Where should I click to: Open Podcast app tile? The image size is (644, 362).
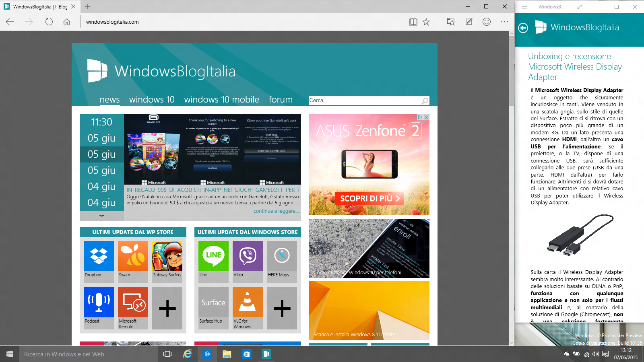99,308
